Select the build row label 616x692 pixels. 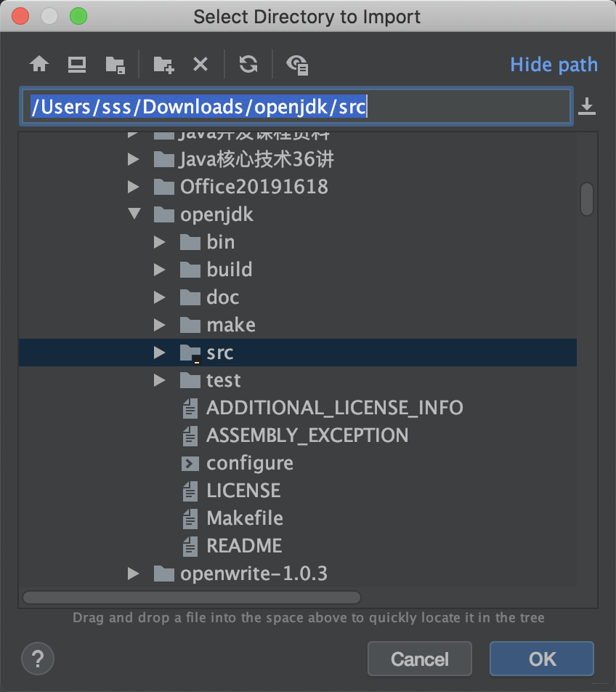230,270
